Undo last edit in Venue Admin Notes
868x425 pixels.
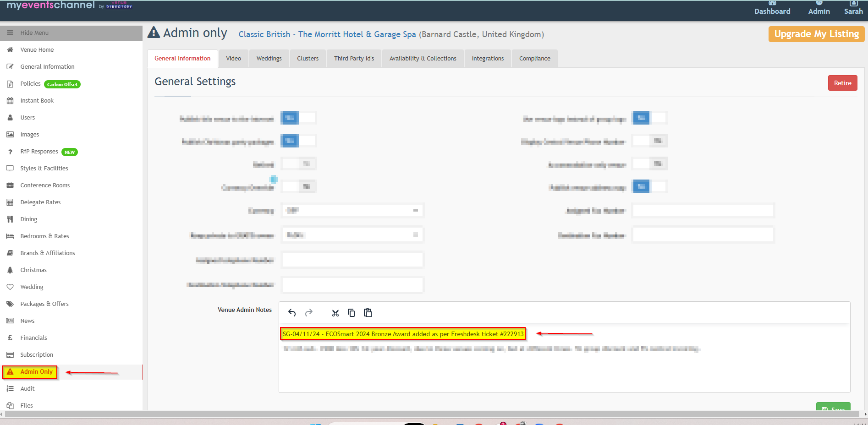pos(292,313)
